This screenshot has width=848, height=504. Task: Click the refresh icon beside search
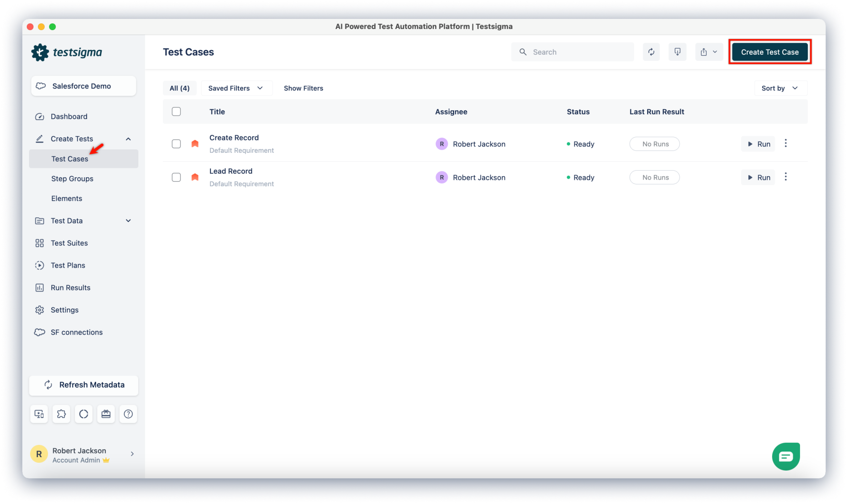651,52
